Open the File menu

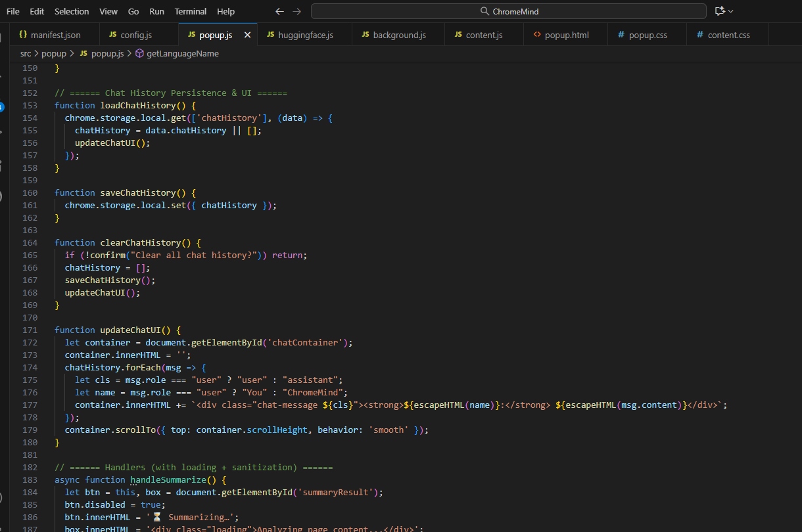tap(12, 11)
